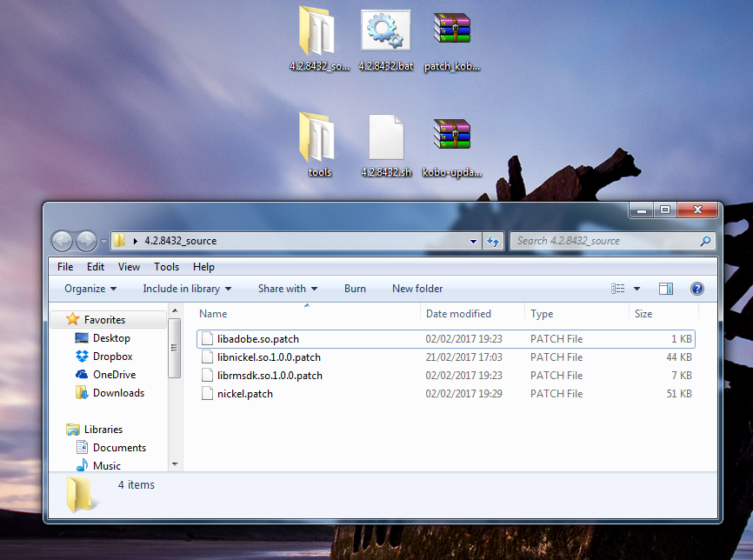
Task: Click the Burn toolbar button
Action: coord(355,289)
